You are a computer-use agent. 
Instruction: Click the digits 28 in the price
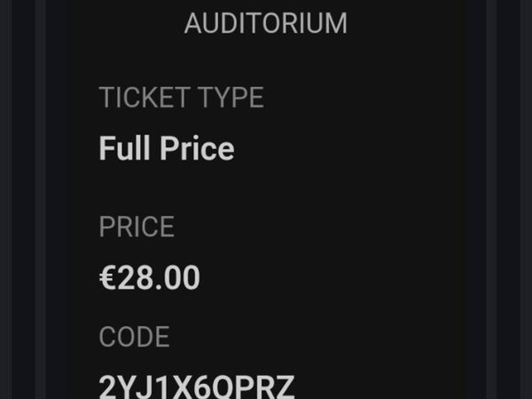(137, 278)
